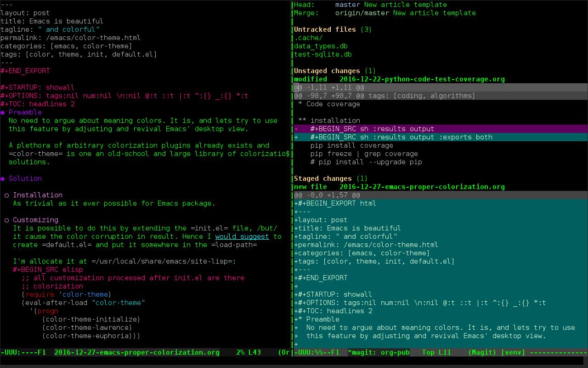The height and width of the screenshot is (368, 588).
Task: Select untracked file .cache/
Action: click(308, 38)
